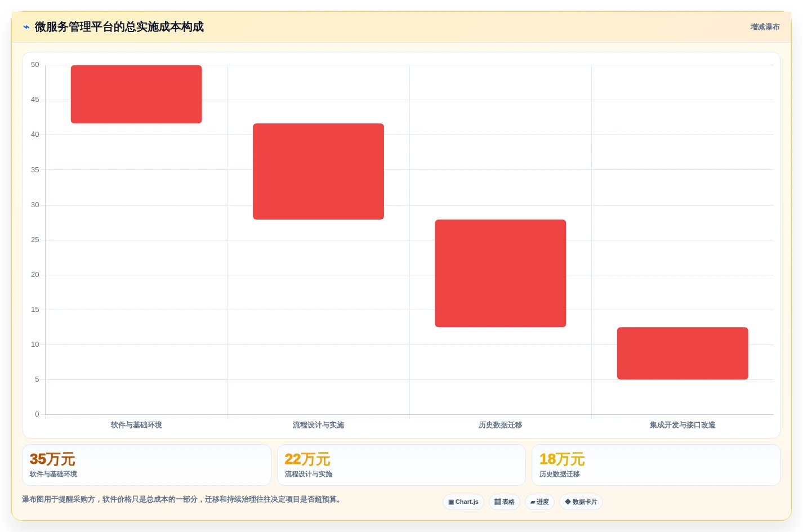Select the 18万元 data card
The height and width of the screenshot is (532, 803).
[x=656, y=465]
